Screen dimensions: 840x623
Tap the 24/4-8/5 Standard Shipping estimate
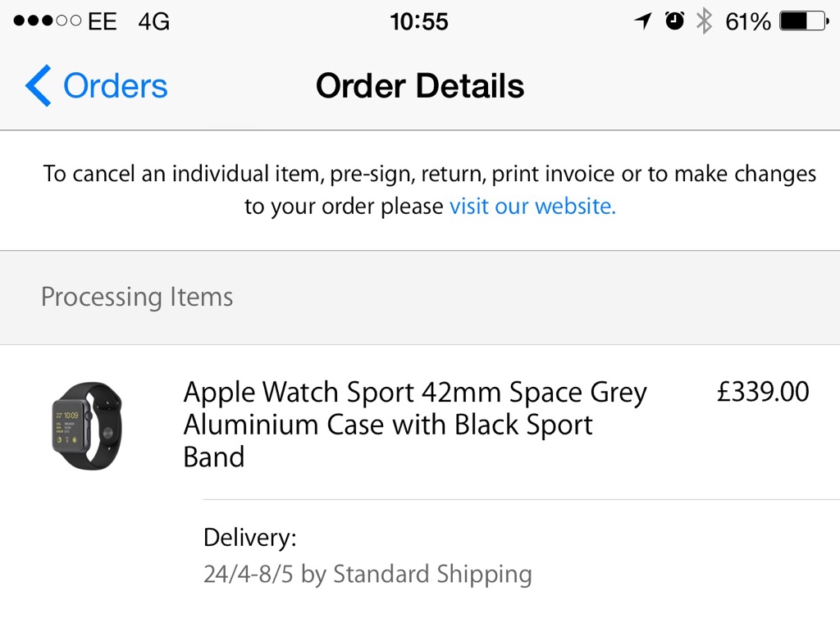[367, 574]
